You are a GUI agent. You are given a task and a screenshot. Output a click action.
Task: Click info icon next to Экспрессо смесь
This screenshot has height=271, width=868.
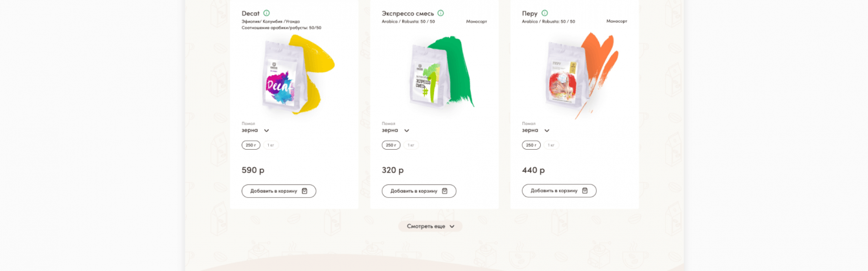440,13
